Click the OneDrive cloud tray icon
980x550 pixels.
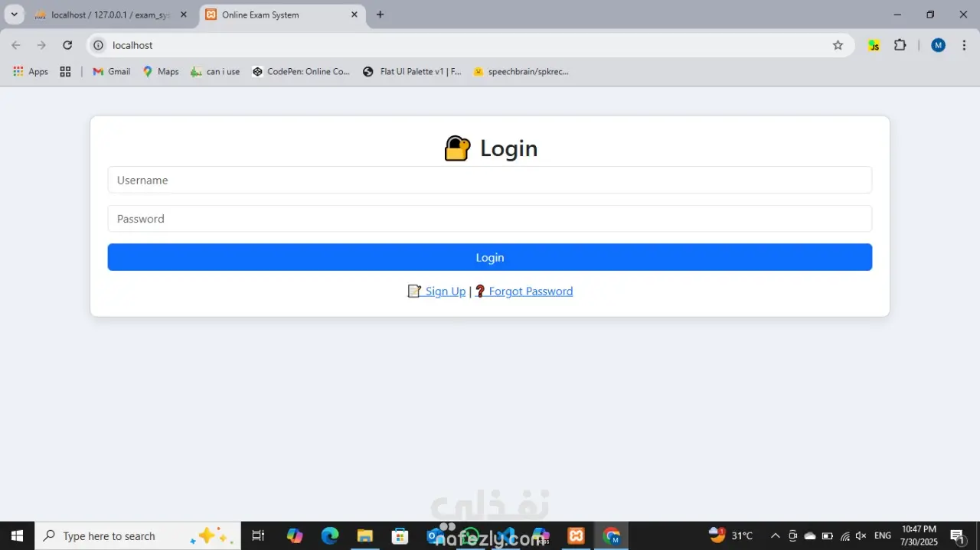[810, 535]
